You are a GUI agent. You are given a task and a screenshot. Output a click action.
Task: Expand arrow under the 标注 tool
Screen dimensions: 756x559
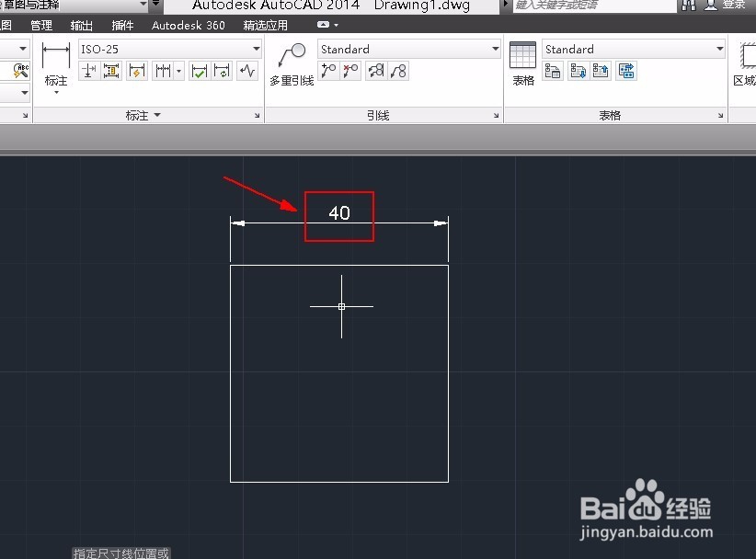[x=56, y=93]
